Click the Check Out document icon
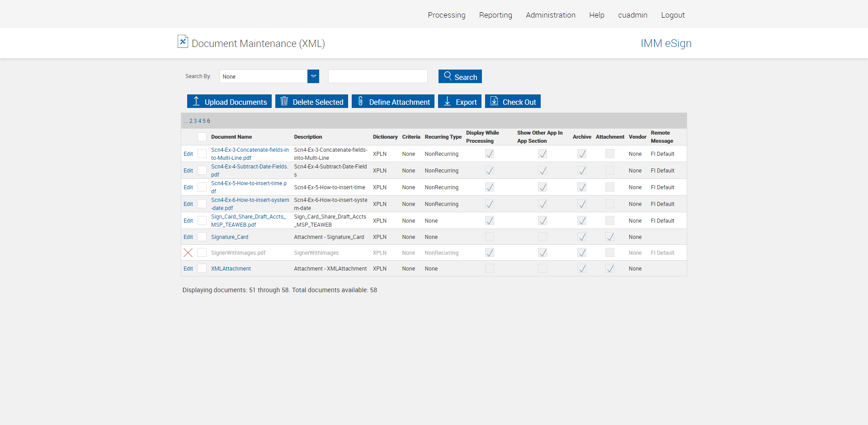 click(494, 101)
